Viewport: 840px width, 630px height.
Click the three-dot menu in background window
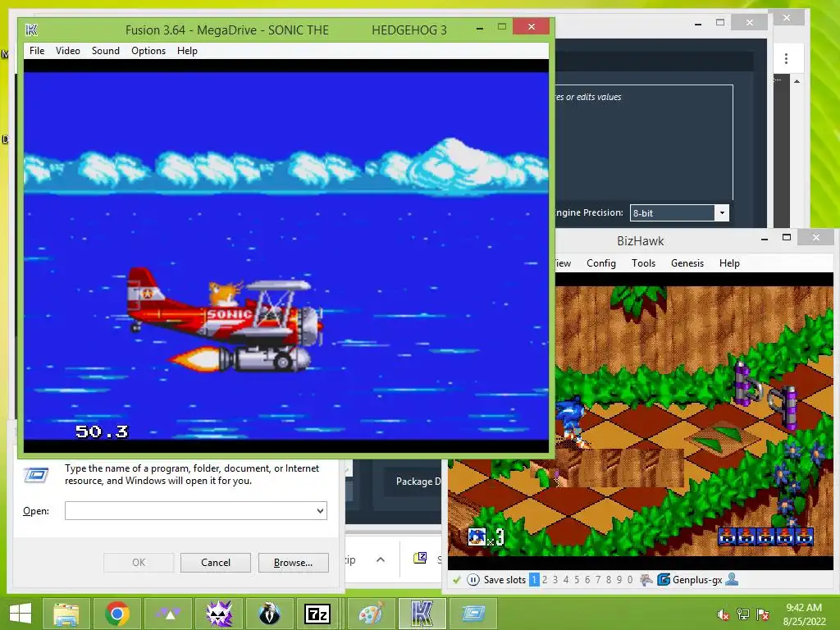(786, 58)
